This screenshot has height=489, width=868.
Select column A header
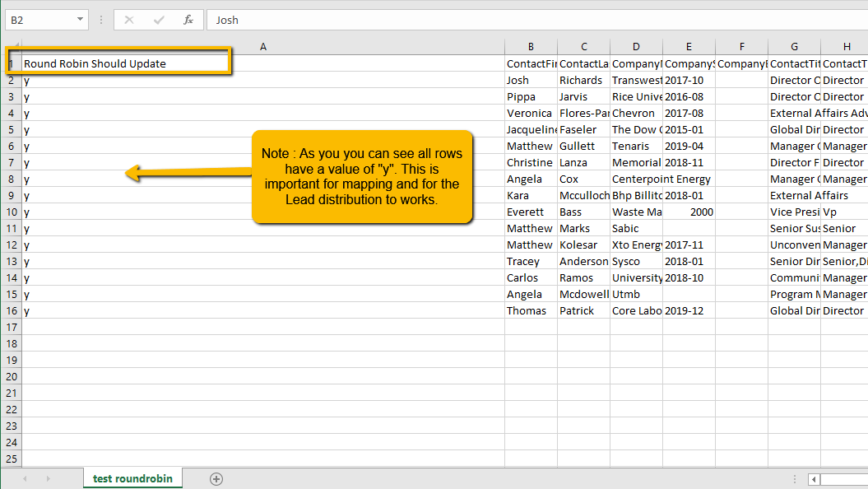(x=262, y=47)
